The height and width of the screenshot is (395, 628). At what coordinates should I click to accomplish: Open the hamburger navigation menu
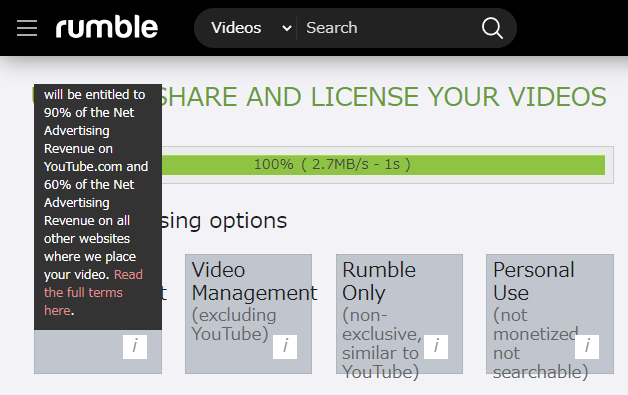[27, 28]
